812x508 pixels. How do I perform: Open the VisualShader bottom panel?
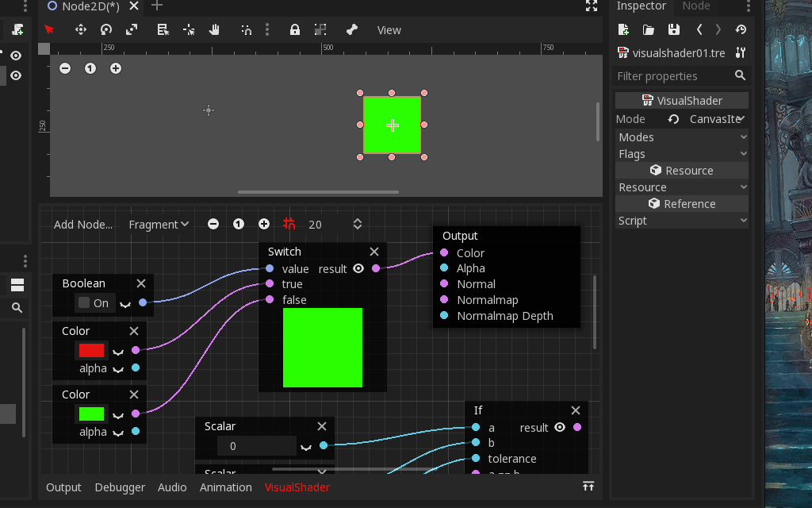[297, 487]
